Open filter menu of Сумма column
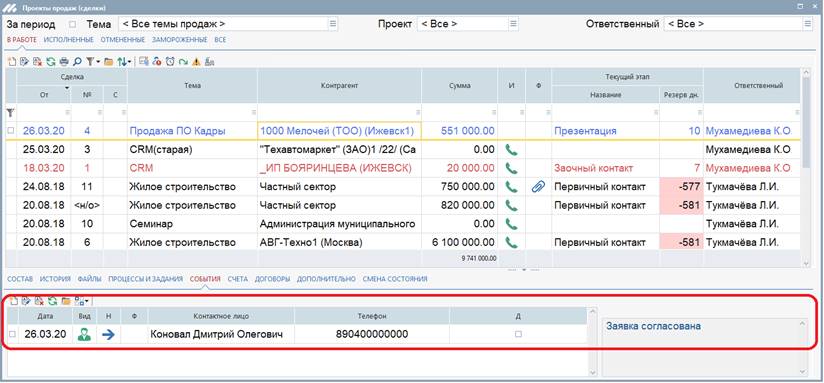This screenshot has width=824, height=383. tap(493, 112)
